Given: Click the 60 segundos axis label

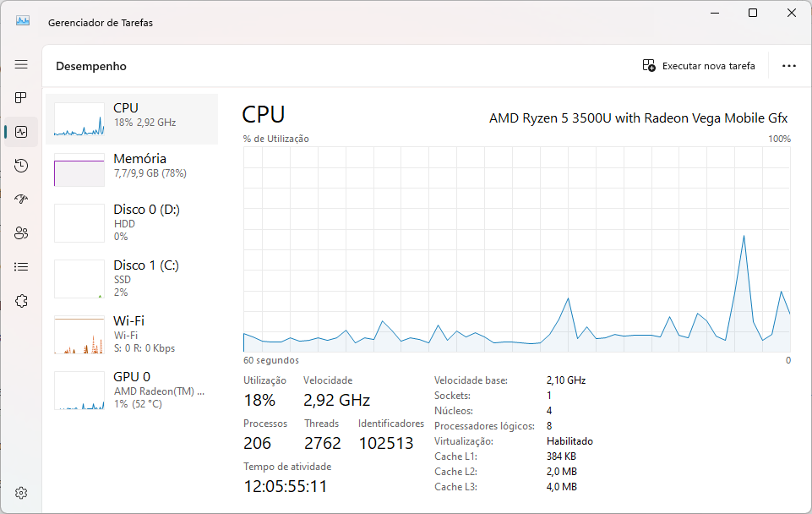Looking at the screenshot, I should click(x=271, y=360).
